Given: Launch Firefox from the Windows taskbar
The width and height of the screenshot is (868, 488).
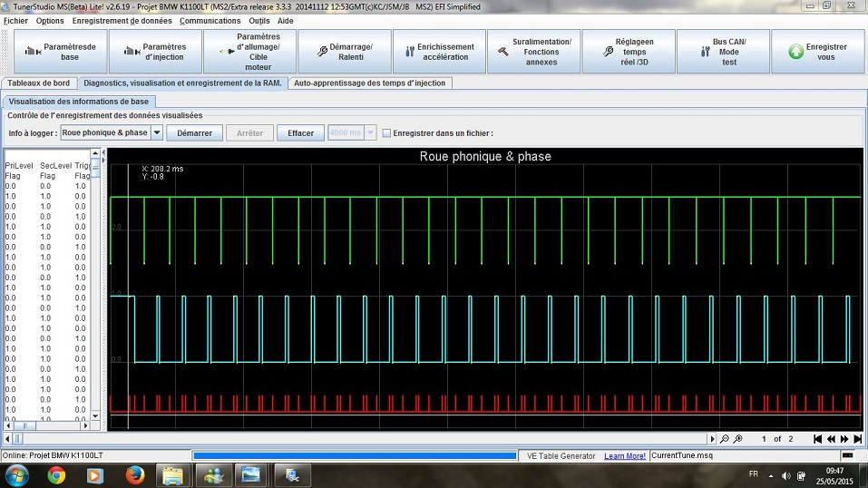Looking at the screenshot, I should click(135, 474).
